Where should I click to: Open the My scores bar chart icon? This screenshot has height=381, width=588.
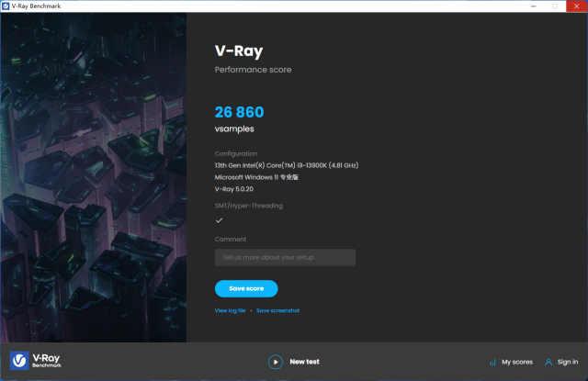[492, 363]
